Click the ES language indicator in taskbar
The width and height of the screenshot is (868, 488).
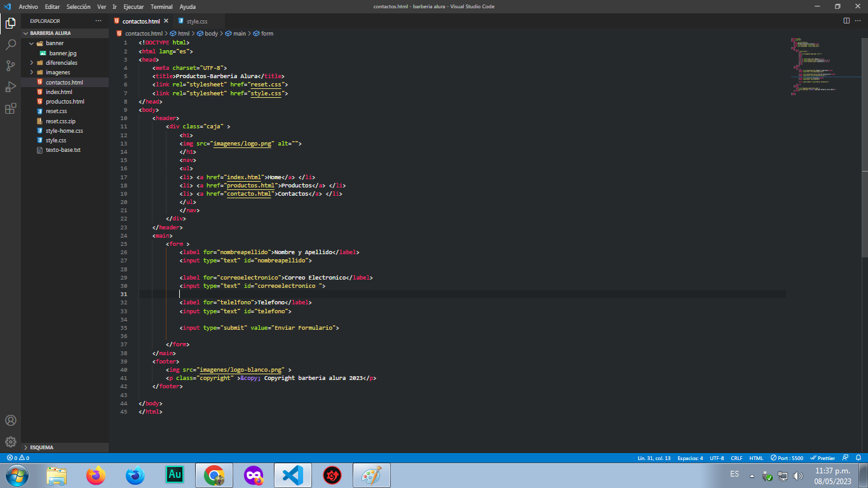click(x=735, y=475)
